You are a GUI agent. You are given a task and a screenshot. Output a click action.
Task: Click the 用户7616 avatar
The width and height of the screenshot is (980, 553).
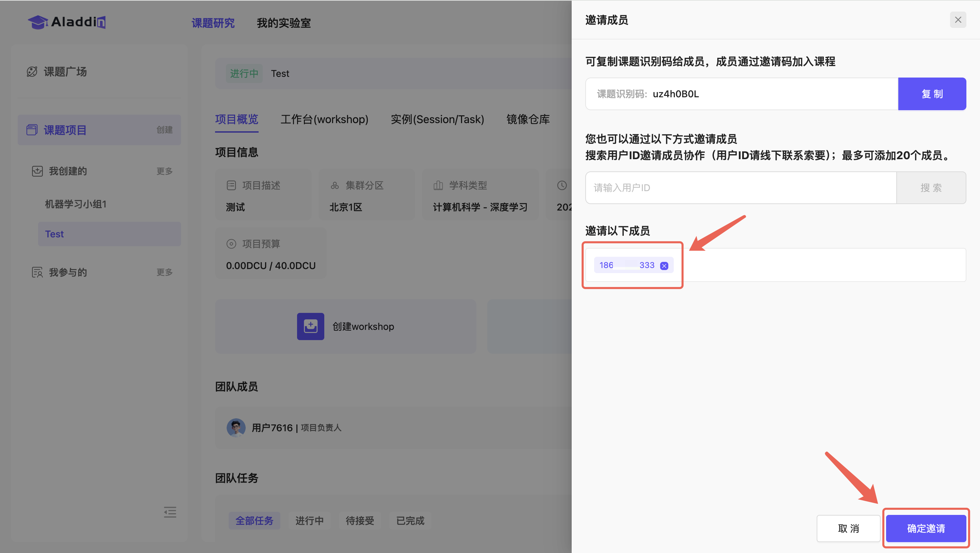[x=236, y=428]
